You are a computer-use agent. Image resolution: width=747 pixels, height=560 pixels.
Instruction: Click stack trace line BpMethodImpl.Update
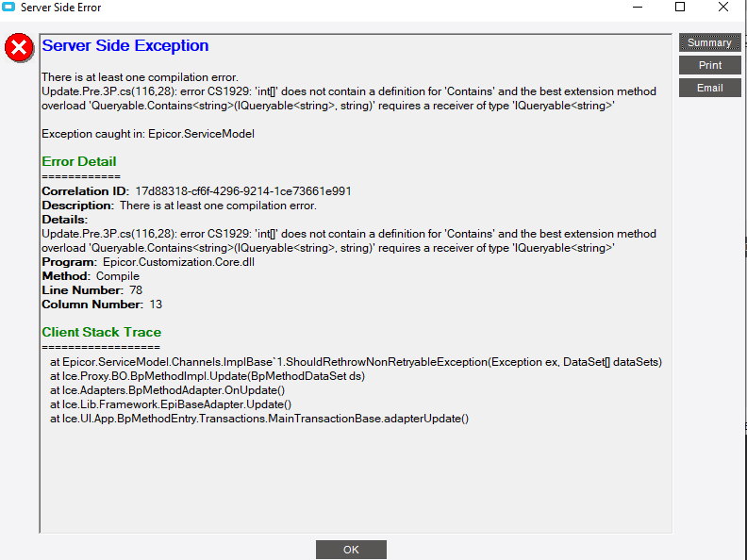click(207, 376)
